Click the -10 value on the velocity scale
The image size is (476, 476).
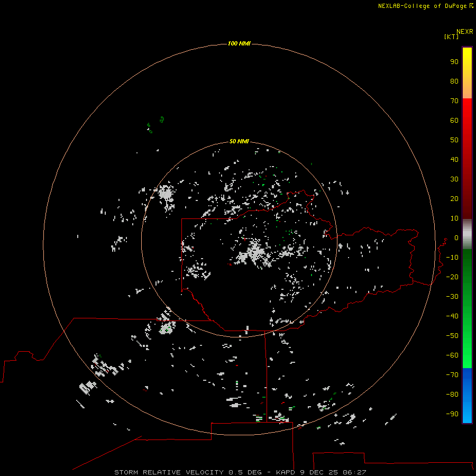[452, 258]
